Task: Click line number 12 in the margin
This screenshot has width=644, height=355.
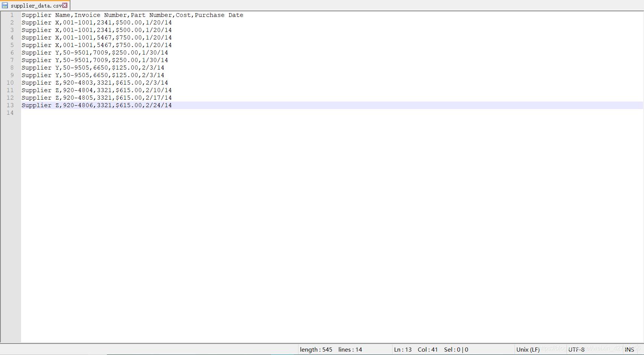Action: click(10, 98)
